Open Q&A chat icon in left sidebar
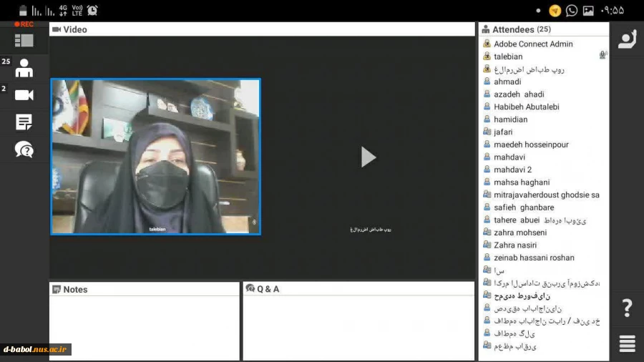644x362 pixels. coord(24,150)
